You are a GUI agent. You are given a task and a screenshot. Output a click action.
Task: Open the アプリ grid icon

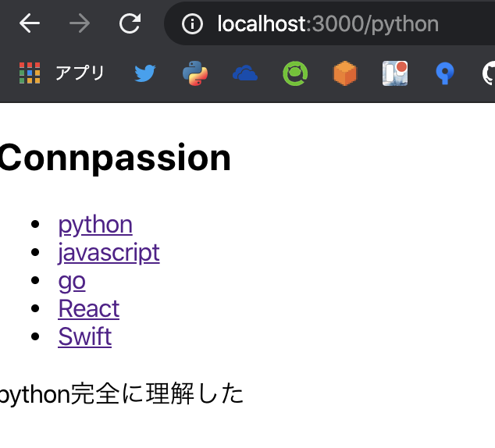pyautogui.click(x=30, y=73)
